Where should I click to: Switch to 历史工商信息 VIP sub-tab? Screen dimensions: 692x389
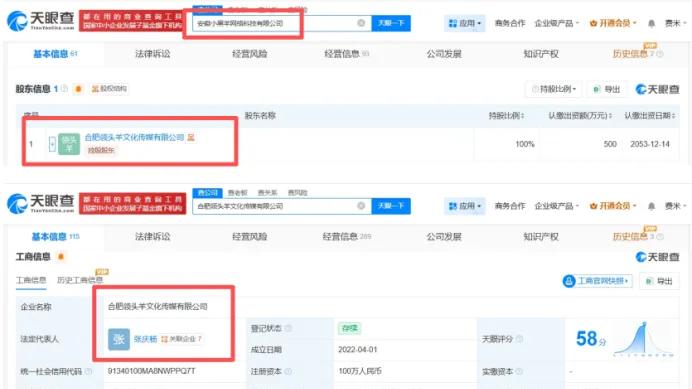(x=79, y=280)
